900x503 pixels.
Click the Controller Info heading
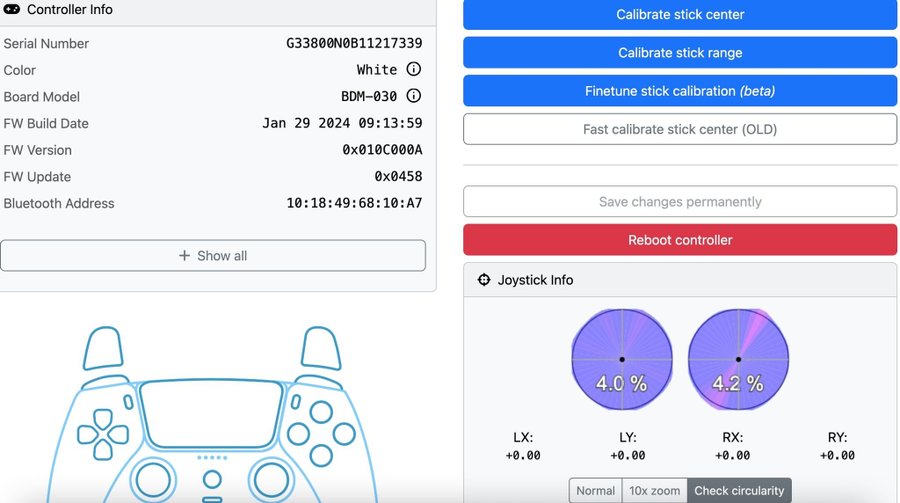coord(69,10)
